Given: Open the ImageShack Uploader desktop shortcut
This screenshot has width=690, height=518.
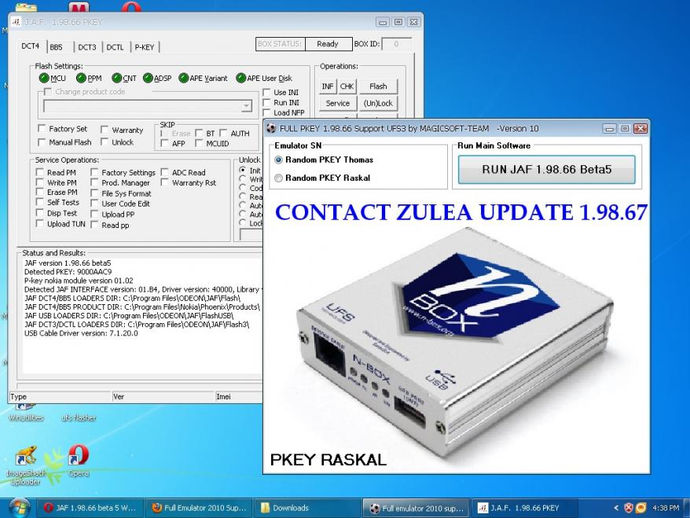Looking at the screenshot, I should click(x=26, y=465).
